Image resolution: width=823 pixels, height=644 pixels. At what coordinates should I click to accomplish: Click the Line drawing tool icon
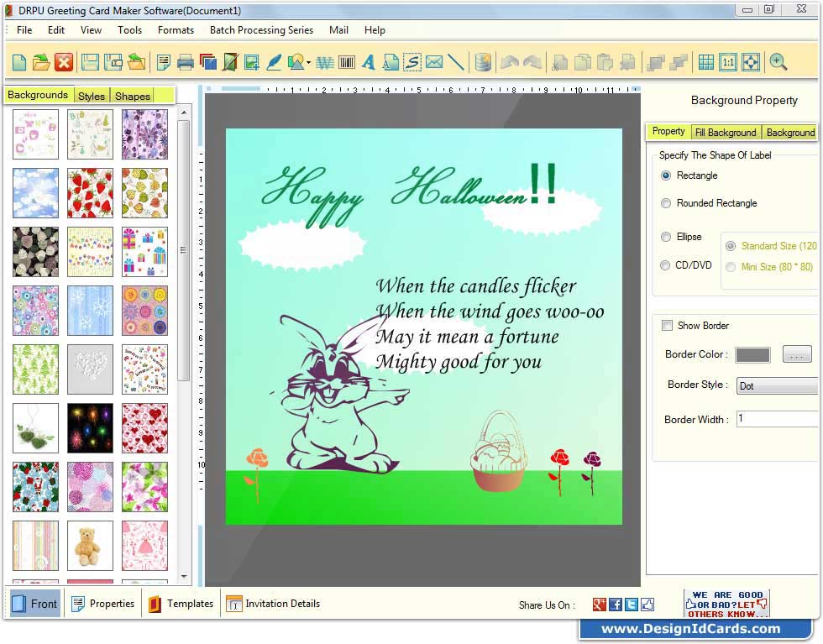coord(456,61)
